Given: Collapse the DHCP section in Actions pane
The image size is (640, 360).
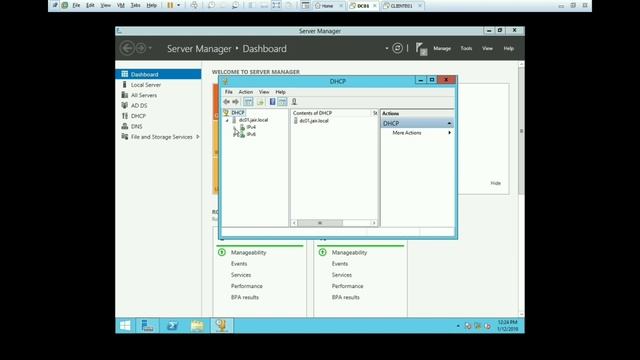Looking at the screenshot, I should click(x=449, y=123).
